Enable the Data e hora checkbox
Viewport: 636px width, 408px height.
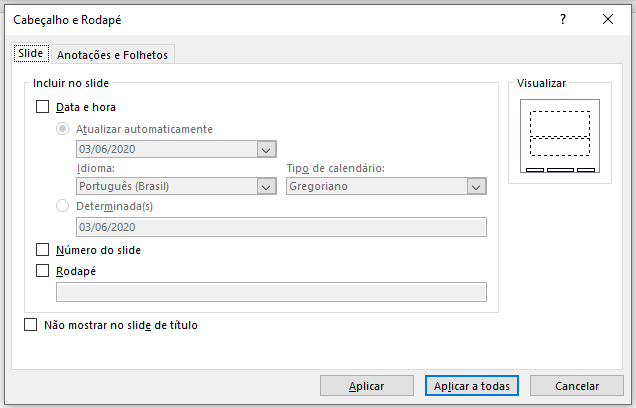[x=42, y=107]
